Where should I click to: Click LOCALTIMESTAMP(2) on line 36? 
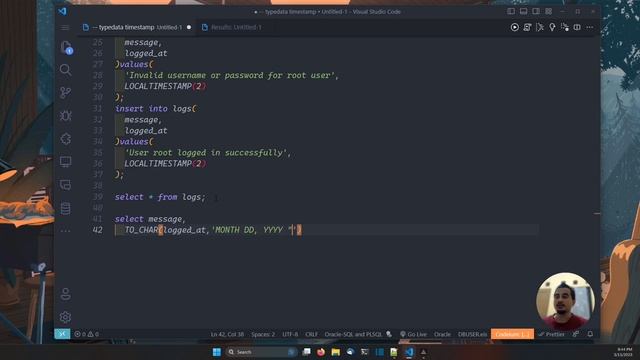tap(165, 164)
